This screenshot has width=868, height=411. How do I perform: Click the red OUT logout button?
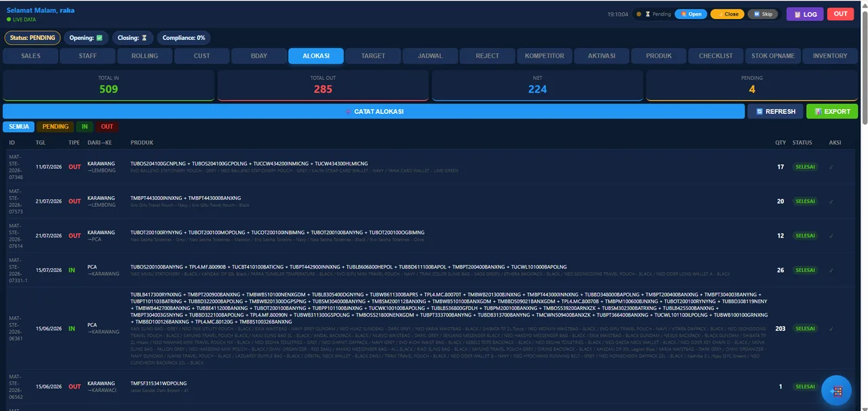(840, 14)
